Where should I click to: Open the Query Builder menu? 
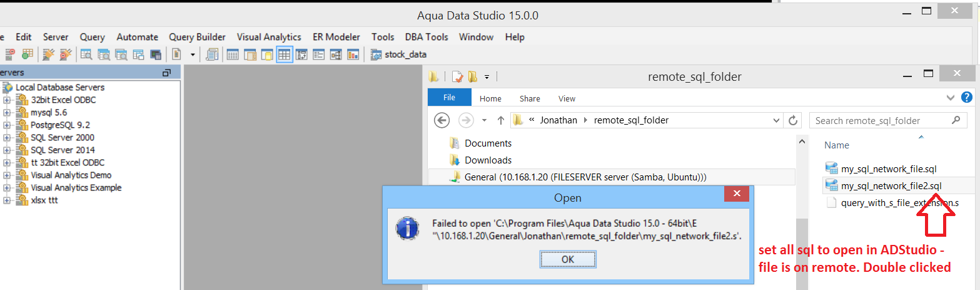[197, 37]
